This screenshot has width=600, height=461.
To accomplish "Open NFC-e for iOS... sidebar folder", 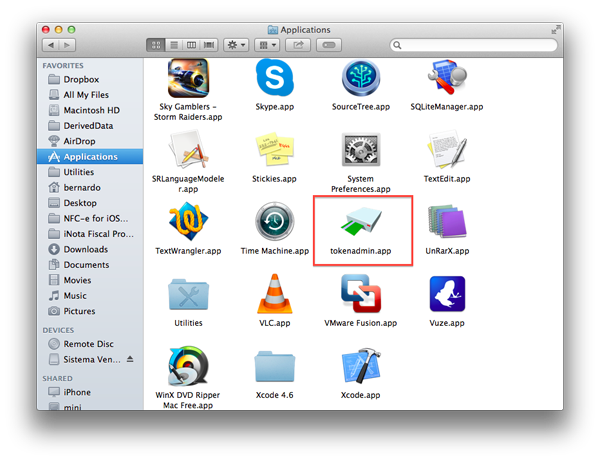I will (x=90, y=218).
